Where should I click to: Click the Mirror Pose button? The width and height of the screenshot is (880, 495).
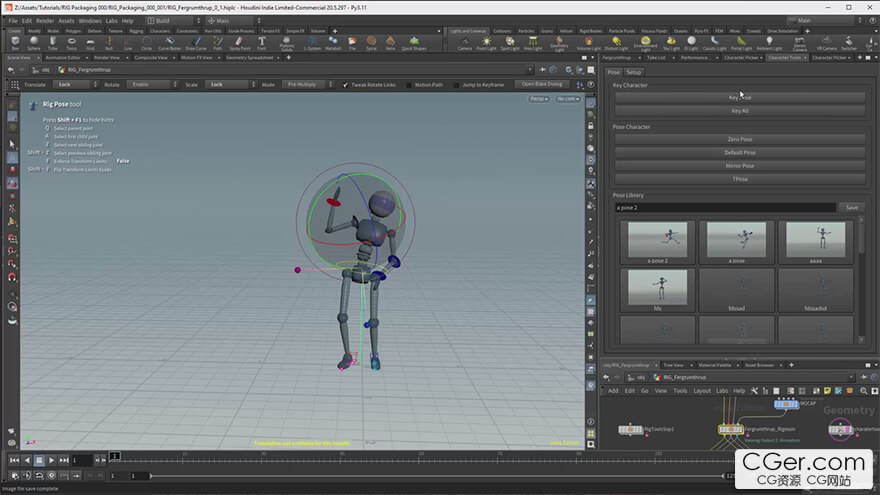tap(739, 165)
